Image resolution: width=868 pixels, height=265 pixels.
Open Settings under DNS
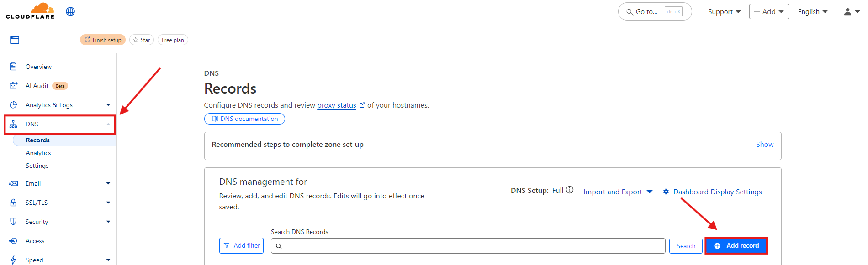click(x=37, y=166)
